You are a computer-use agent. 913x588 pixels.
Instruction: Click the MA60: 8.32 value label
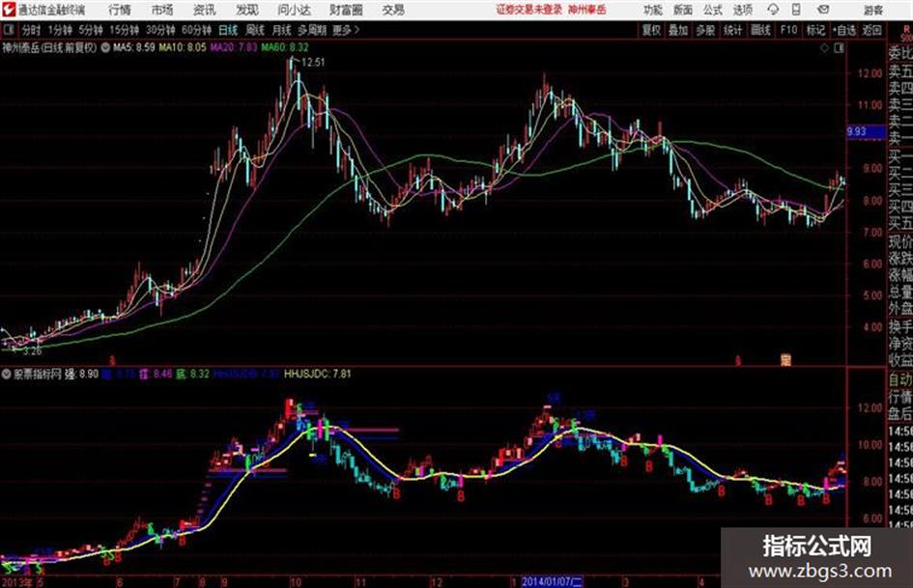285,47
